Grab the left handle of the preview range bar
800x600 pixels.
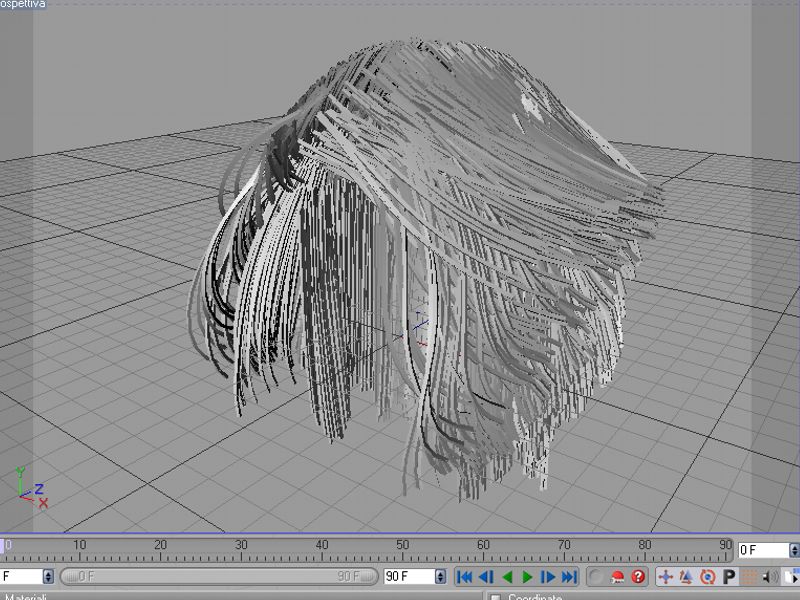click(72, 577)
